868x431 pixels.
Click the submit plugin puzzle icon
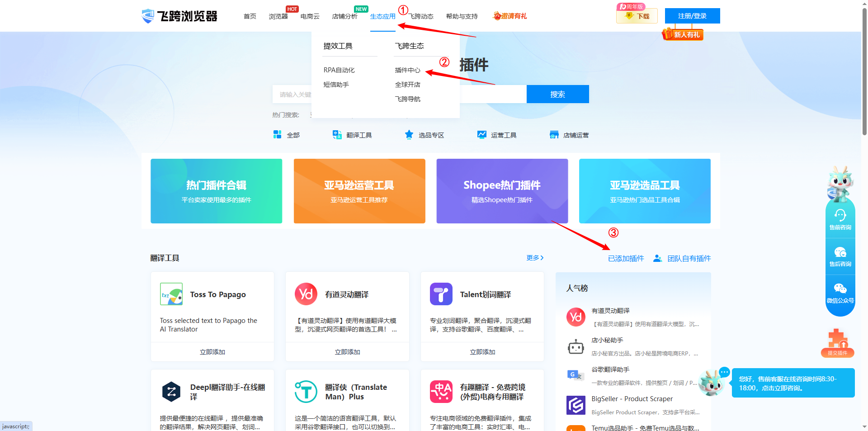pyautogui.click(x=837, y=340)
